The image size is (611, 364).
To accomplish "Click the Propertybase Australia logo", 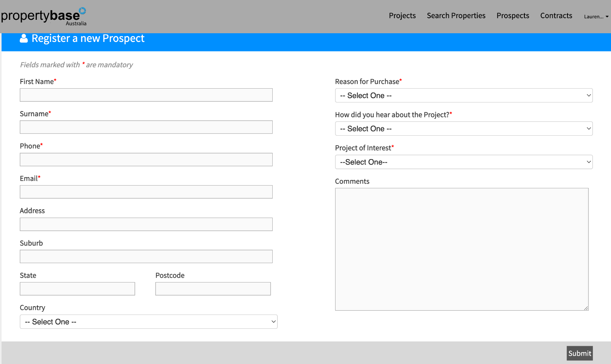I will coord(44,17).
